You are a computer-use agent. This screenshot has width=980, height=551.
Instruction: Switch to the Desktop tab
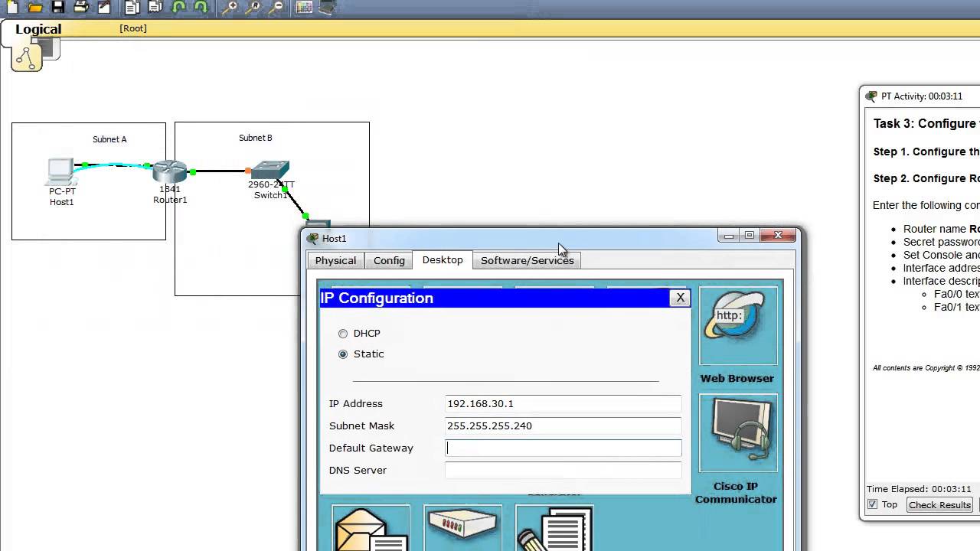tap(443, 260)
